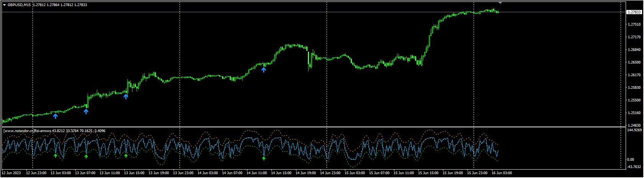The image size is (644, 178).
Task: Click time axis label 14 Jun 19:00
Action: (x=306, y=173)
